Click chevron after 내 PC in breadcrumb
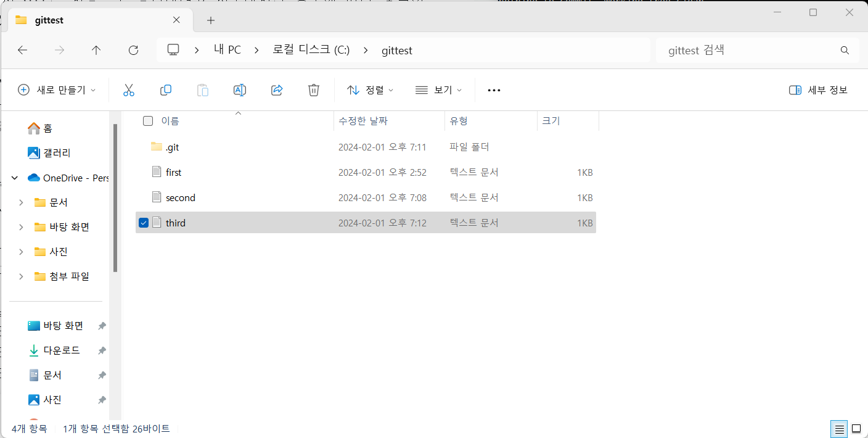The image size is (868, 438). point(257,51)
